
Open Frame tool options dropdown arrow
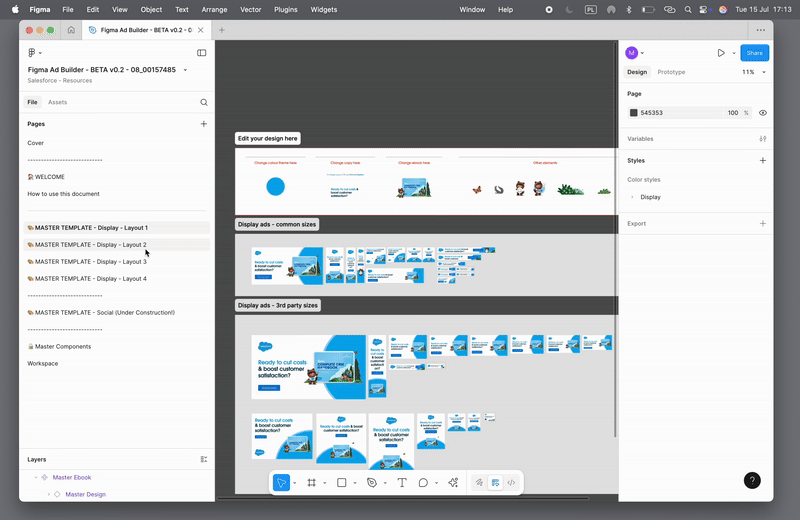point(324,483)
